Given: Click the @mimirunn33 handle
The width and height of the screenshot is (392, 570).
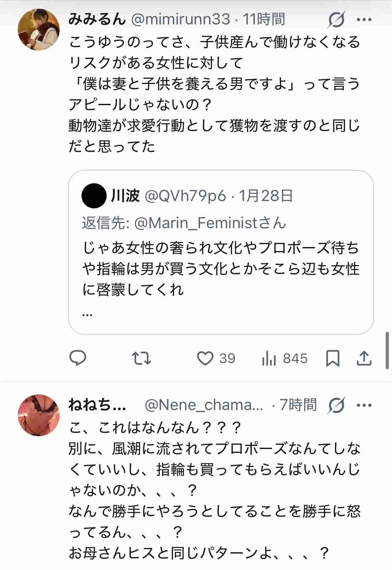Looking at the screenshot, I should pos(180,19).
